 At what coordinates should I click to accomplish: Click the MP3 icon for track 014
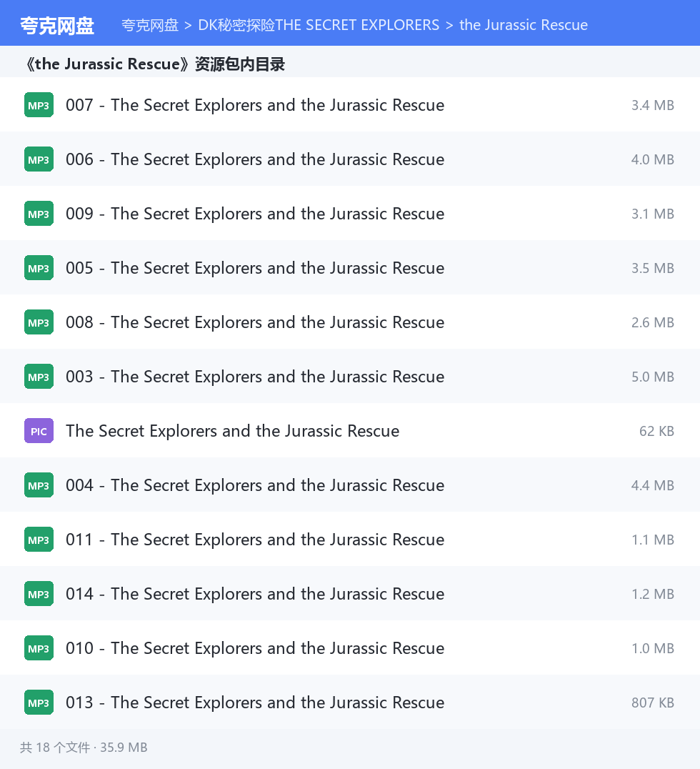click(39, 594)
